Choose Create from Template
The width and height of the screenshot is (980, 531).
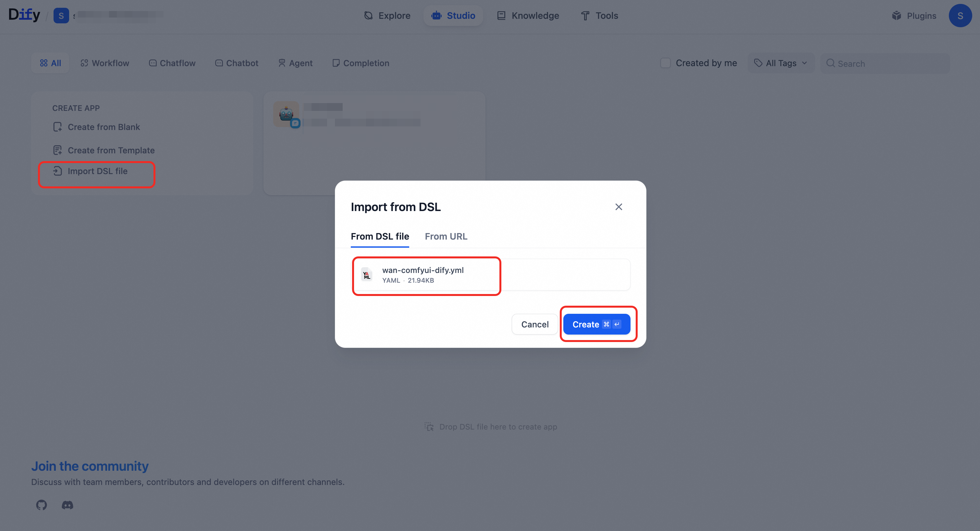tap(111, 150)
